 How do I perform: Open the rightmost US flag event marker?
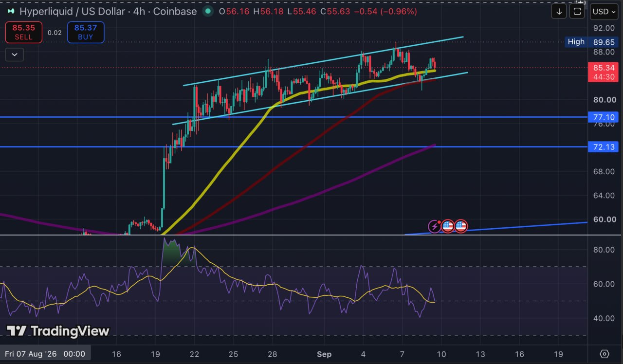[x=460, y=226]
